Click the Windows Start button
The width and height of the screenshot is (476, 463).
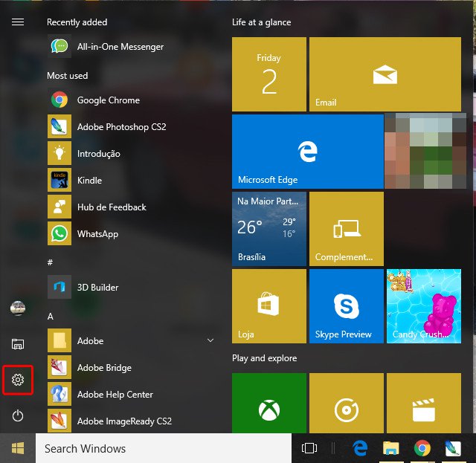[18, 448]
